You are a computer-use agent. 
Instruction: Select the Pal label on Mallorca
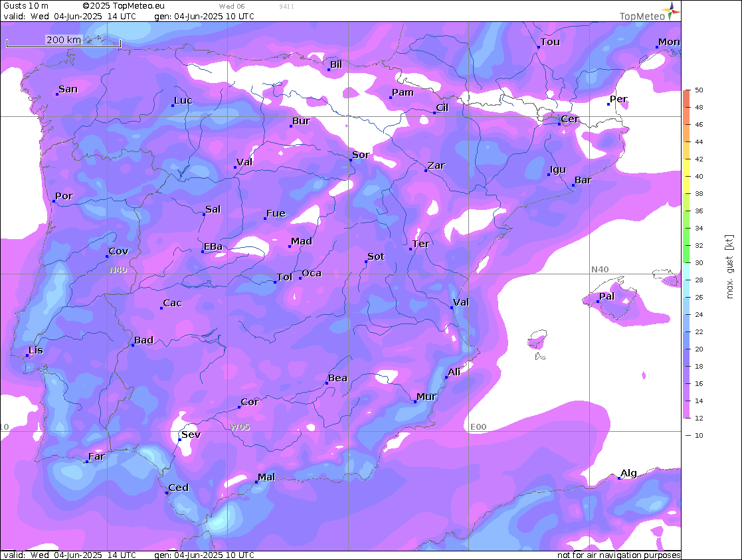point(606,296)
